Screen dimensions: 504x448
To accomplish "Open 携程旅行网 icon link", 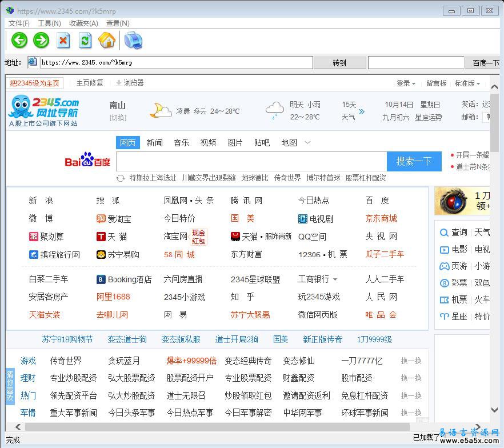I will [x=33, y=254].
